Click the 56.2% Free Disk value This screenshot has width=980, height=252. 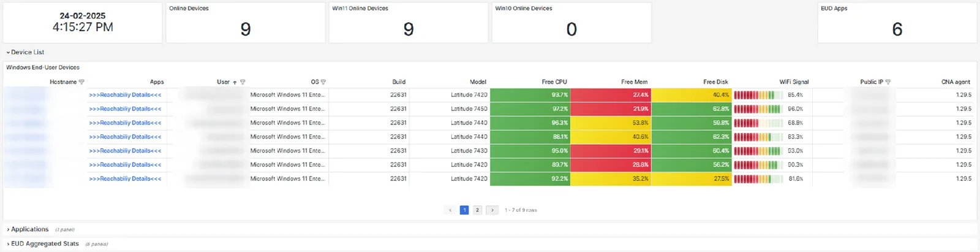coord(721,165)
